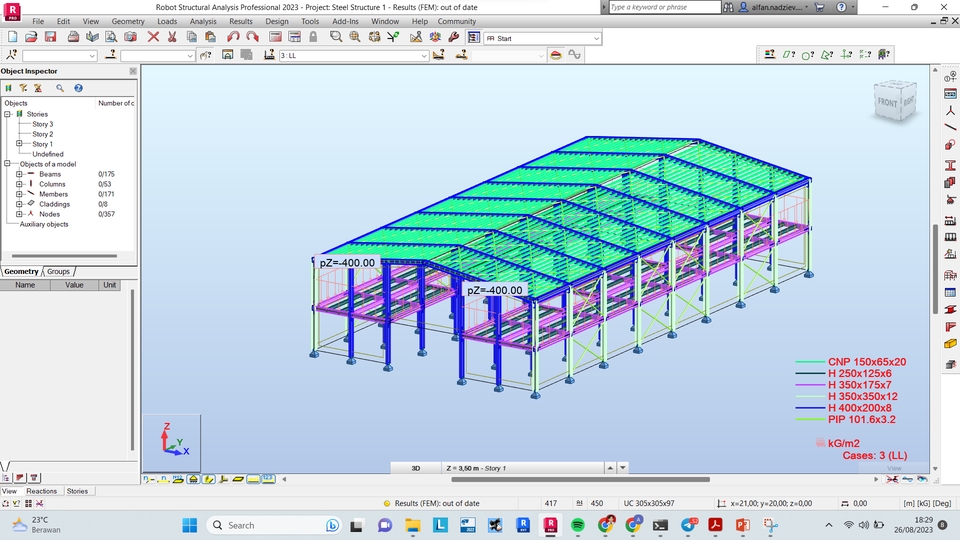960x540 pixels.
Task: Toggle the load values 123 display button
Action: (x=268, y=479)
